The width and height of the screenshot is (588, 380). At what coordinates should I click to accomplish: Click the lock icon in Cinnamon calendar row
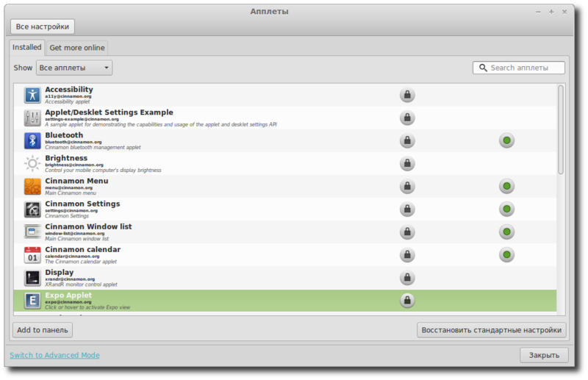click(407, 255)
